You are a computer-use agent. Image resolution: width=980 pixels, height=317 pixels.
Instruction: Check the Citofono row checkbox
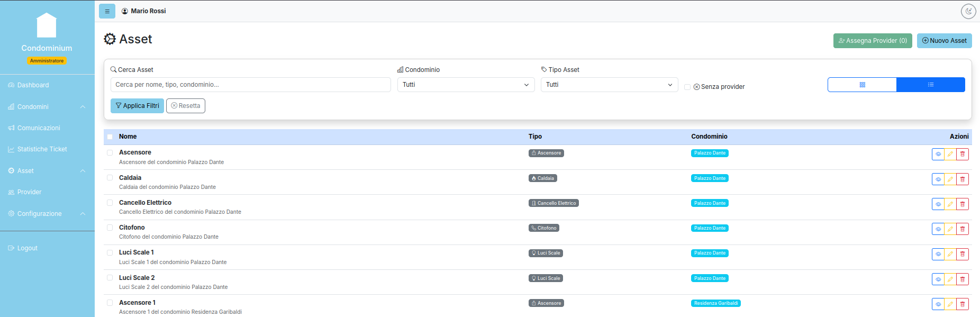click(110, 228)
